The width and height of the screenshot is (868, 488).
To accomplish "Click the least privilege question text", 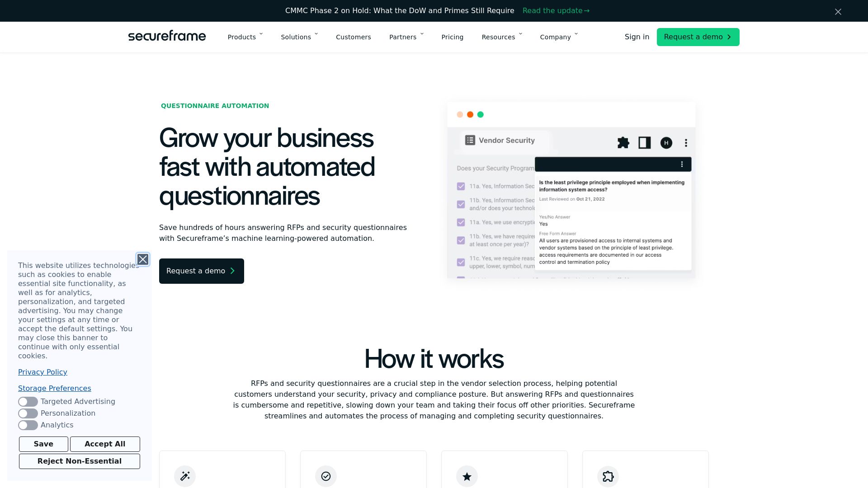I will point(612,186).
